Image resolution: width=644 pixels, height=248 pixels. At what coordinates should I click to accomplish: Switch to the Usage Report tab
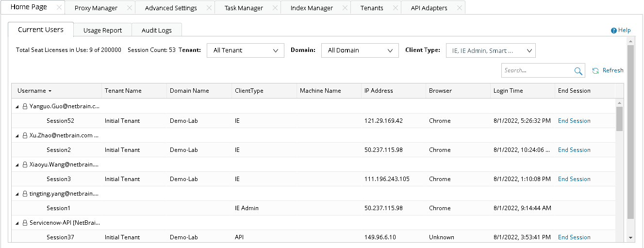pos(102,30)
